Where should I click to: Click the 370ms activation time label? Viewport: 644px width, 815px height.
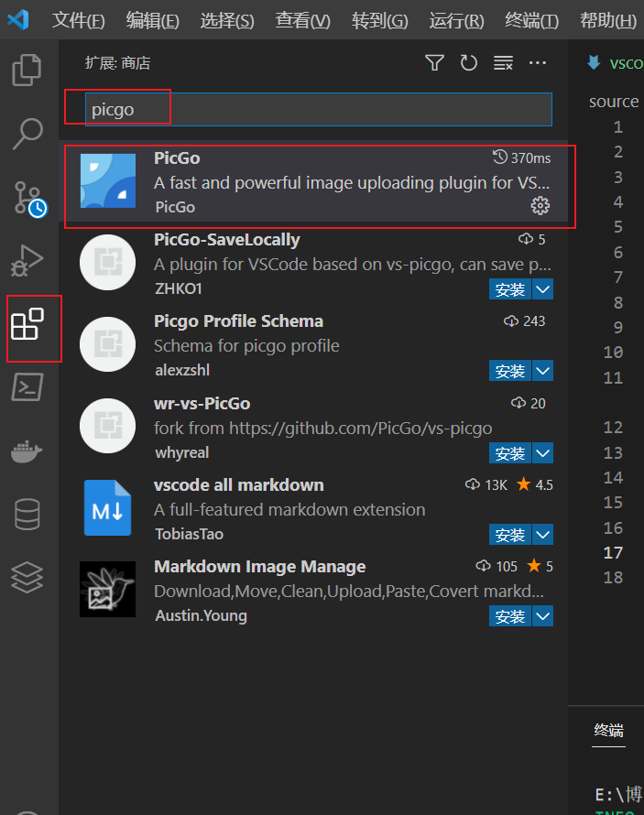(x=522, y=158)
